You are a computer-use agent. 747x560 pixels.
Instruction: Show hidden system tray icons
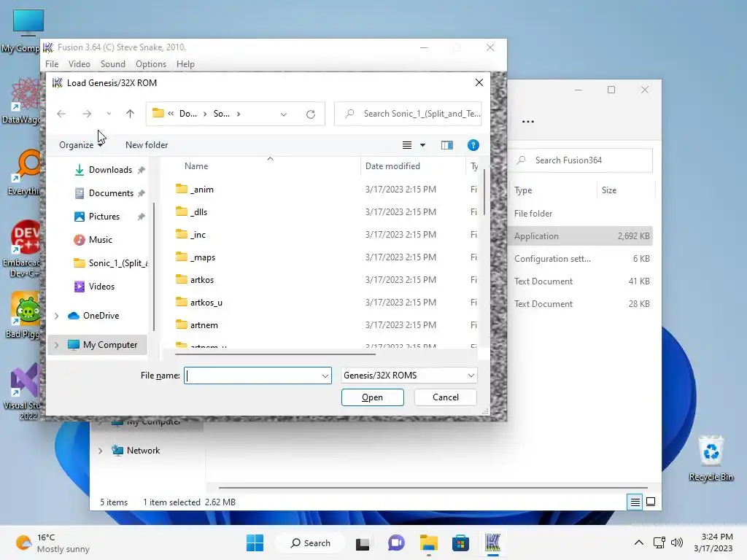pos(639,542)
